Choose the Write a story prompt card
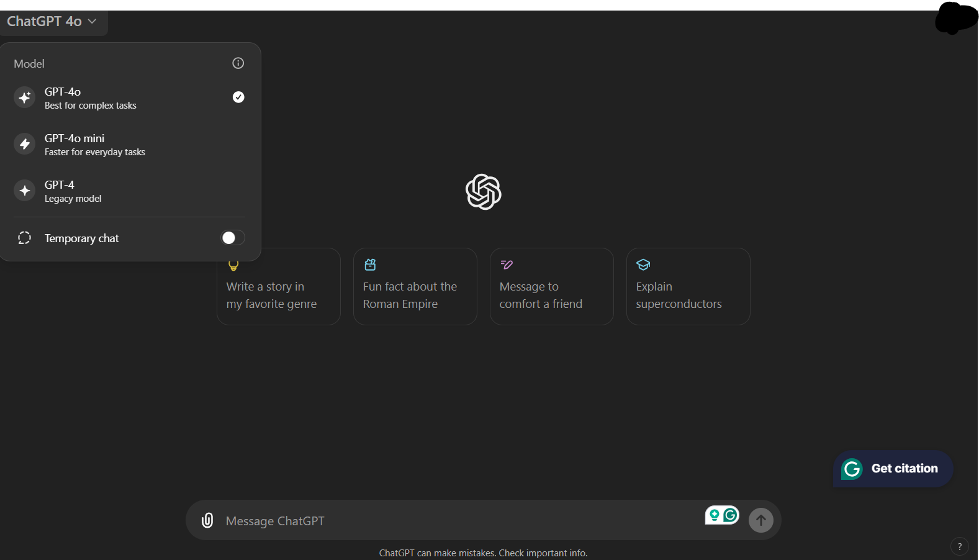 tap(279, 287)
